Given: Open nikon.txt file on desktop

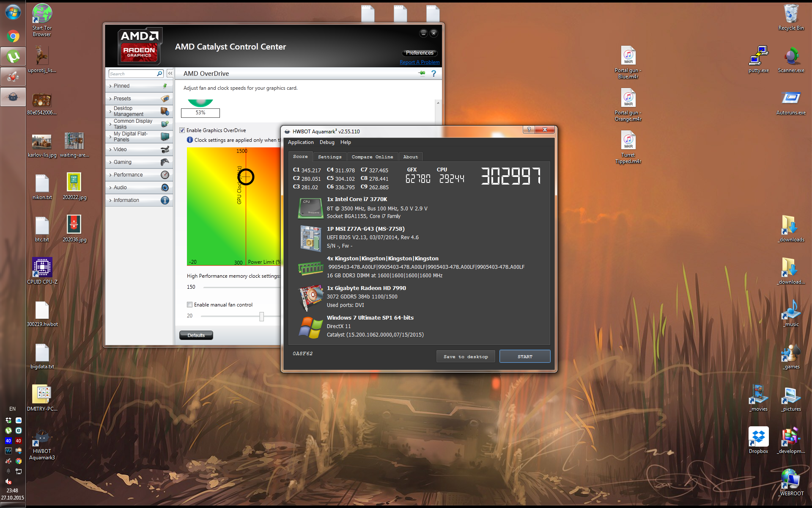Looking at the screenshot, I should coord(42,186).
